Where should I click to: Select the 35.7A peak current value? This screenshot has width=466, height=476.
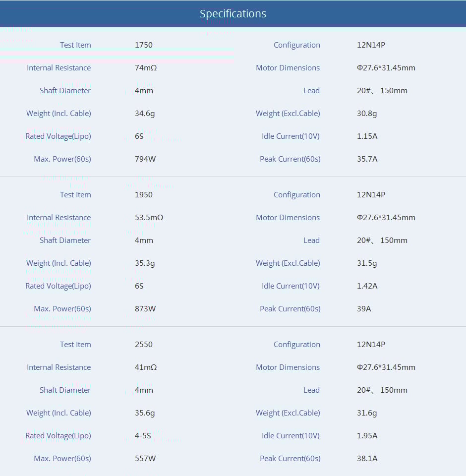tap(367, 159)
